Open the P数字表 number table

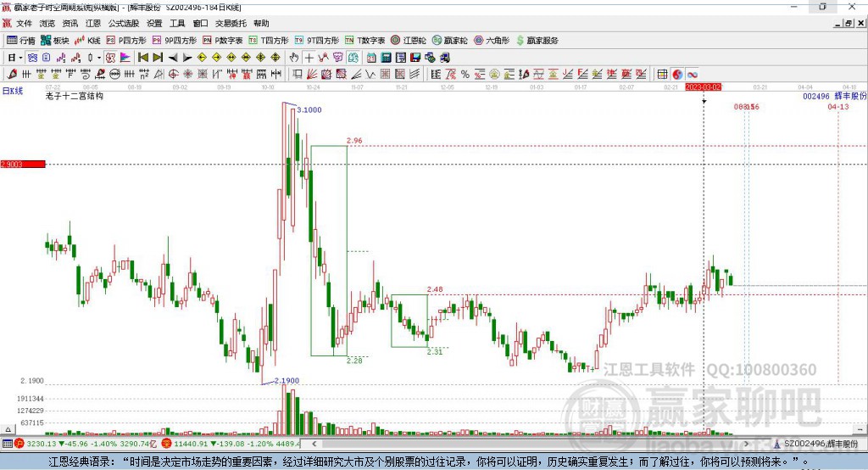click(223, 41)
